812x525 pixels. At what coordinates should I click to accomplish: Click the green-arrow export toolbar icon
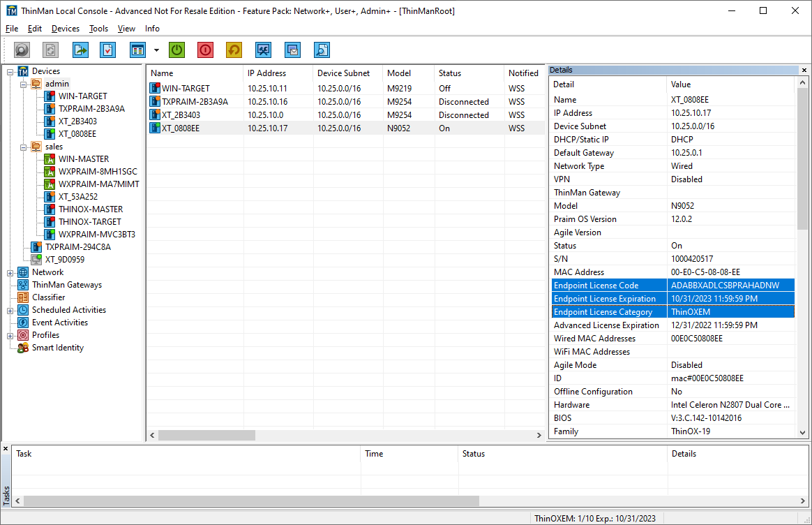[80, 50]
